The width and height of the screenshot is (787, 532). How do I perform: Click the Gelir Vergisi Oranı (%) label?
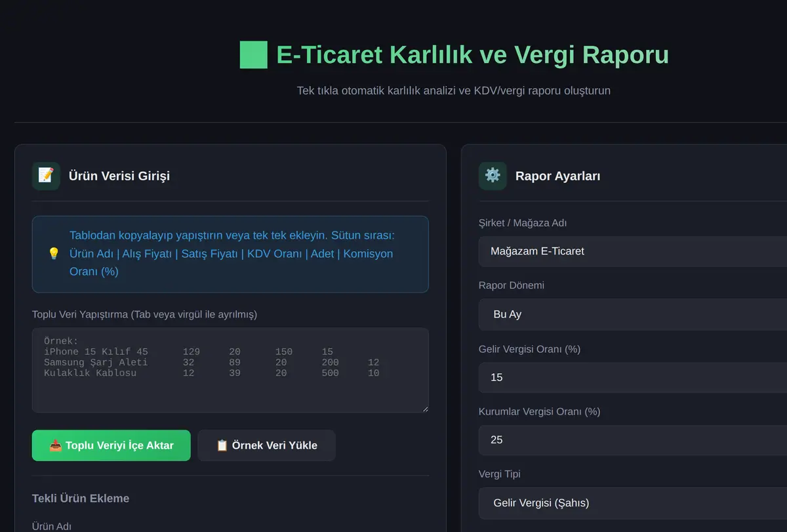530,349
